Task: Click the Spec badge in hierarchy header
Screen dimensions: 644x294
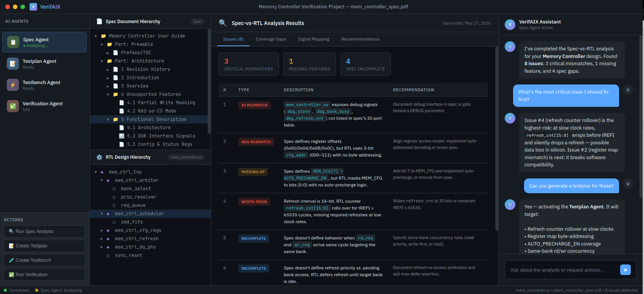Action: pyautogui.click(x=198, y=22)
